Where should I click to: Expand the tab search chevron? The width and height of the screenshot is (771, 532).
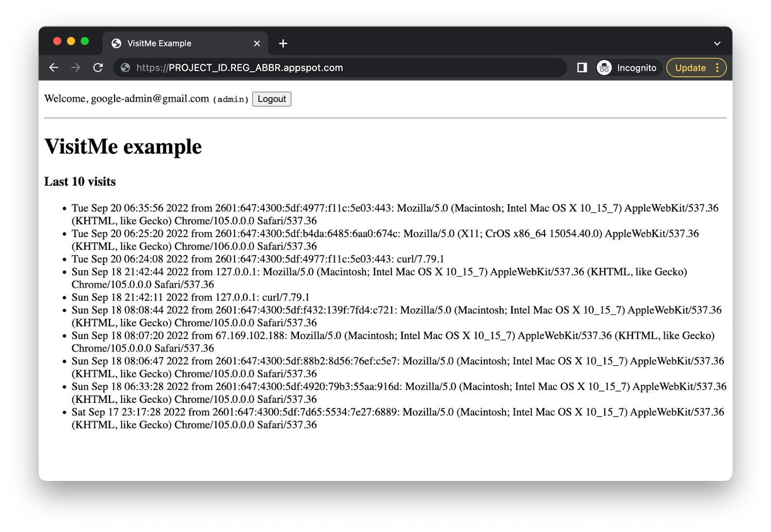717,43
